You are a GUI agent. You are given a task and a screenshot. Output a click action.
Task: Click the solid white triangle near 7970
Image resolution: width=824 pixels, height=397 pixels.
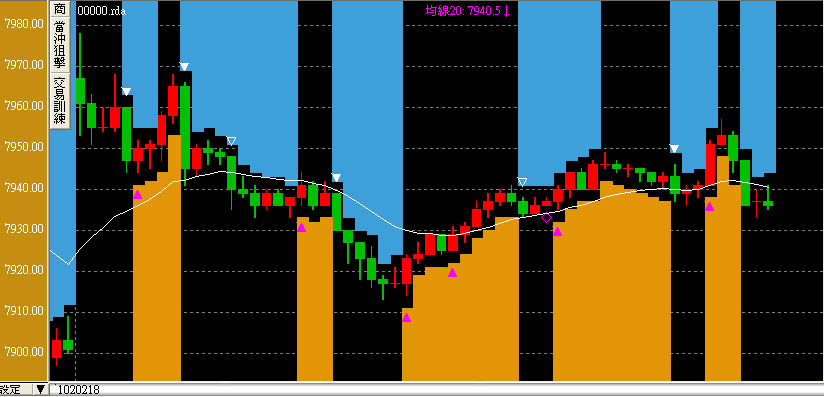(x=184, y=66)
